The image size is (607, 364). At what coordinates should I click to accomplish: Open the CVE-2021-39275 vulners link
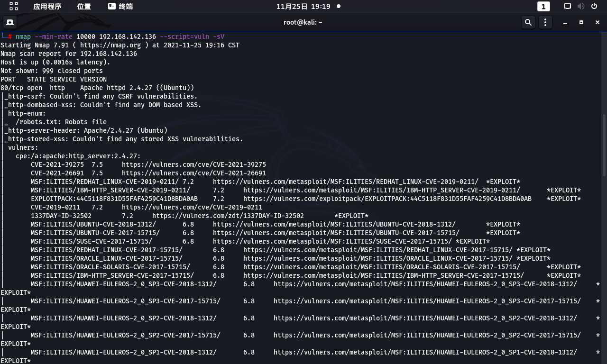(x=194, y=164)
